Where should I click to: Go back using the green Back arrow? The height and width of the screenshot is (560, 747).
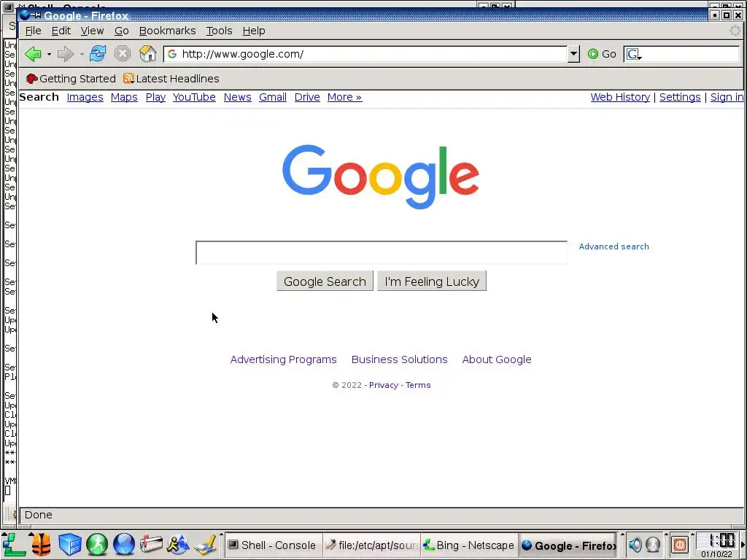pos(33,54)
